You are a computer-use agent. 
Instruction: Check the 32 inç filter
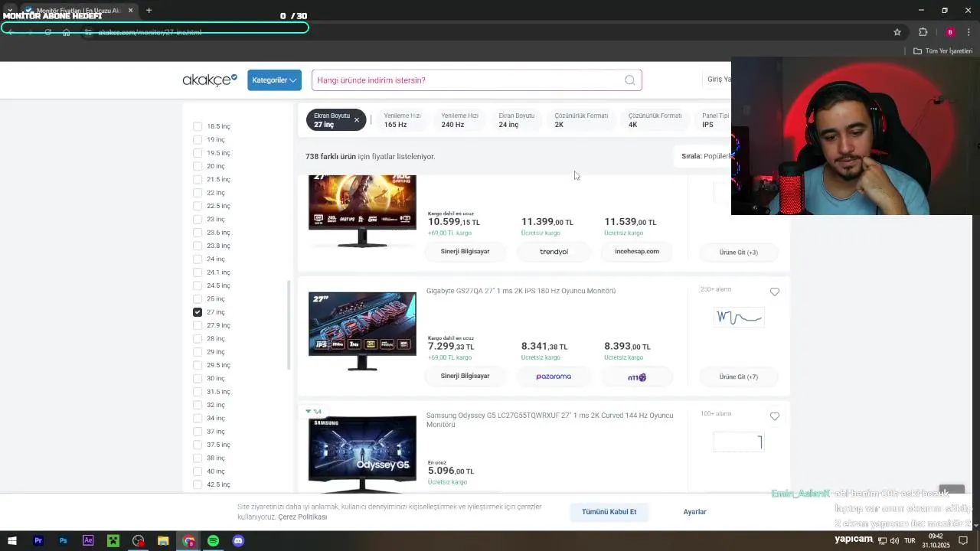click(x=198, y=405)
